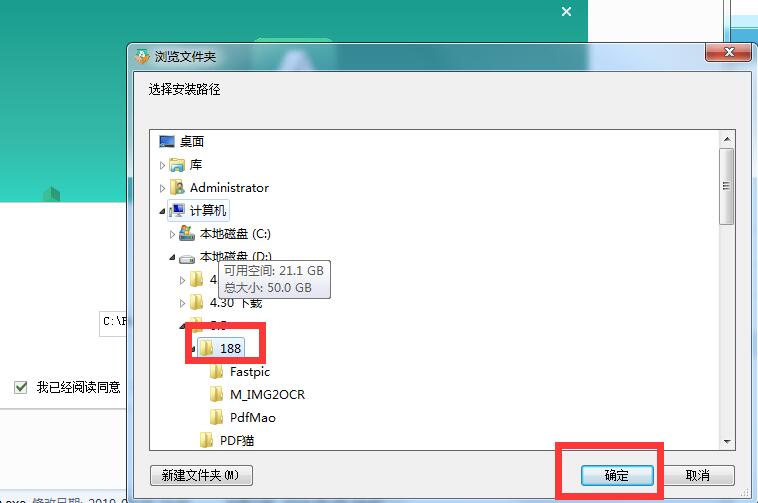Select the PDF猫 folder
Image resolution: width=758 pixels, height=503 pixels.
click(236, 440)
